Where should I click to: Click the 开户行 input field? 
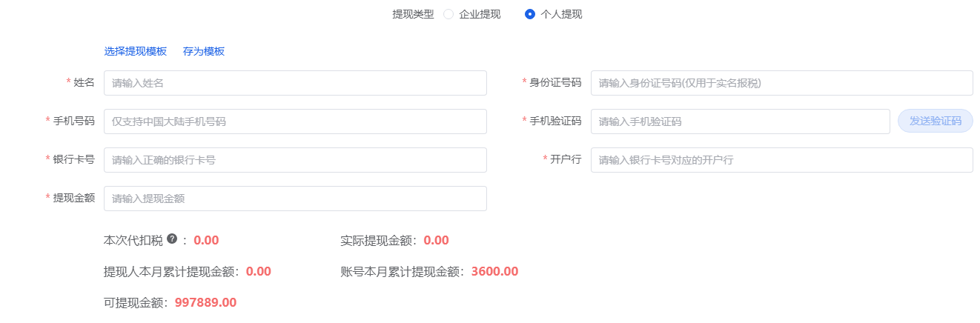point(781,160)
